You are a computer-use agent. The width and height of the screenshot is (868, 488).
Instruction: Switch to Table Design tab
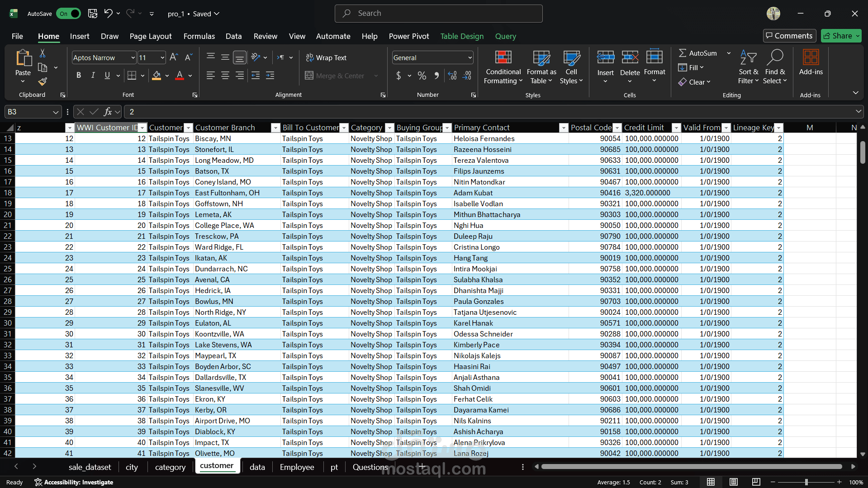point(462,36)
